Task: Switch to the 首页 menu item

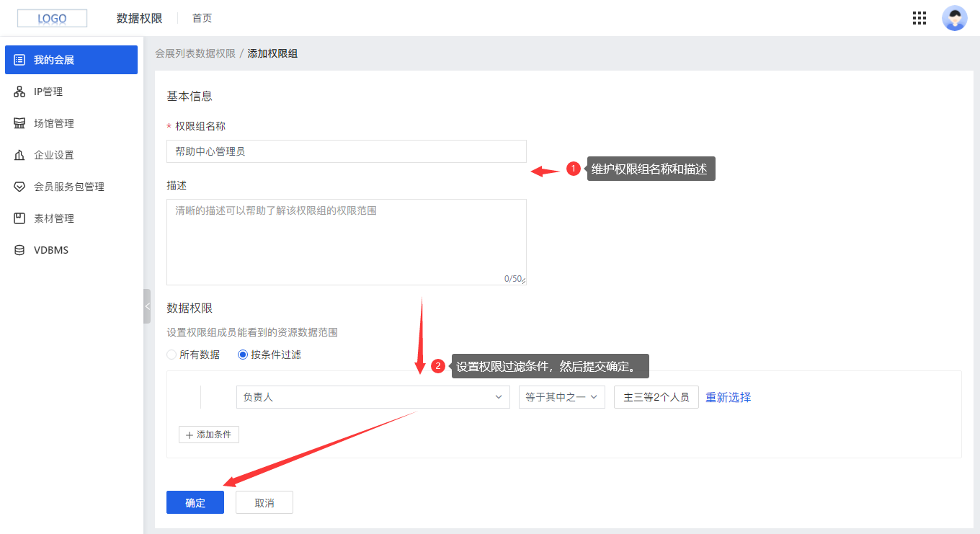Action: tap(201, 18)
